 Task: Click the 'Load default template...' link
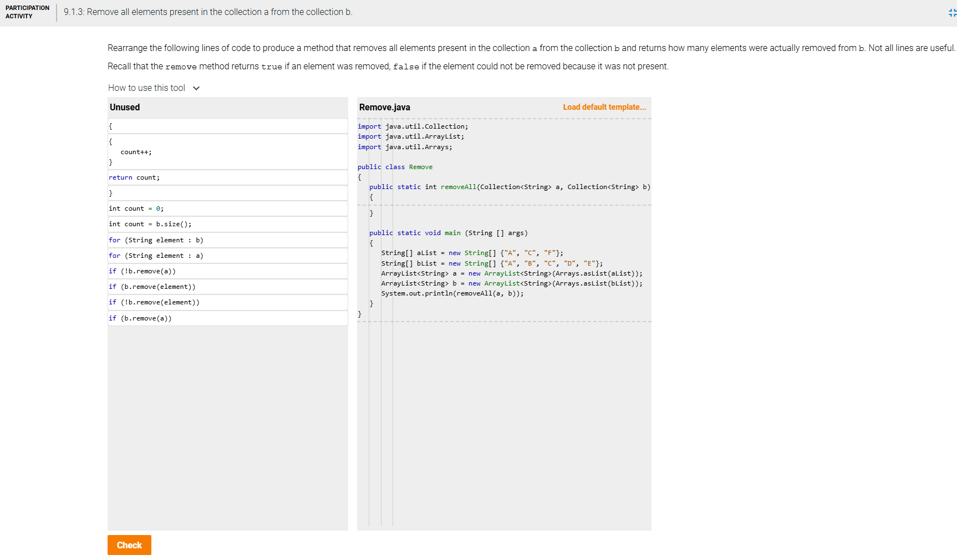point(604,107)
